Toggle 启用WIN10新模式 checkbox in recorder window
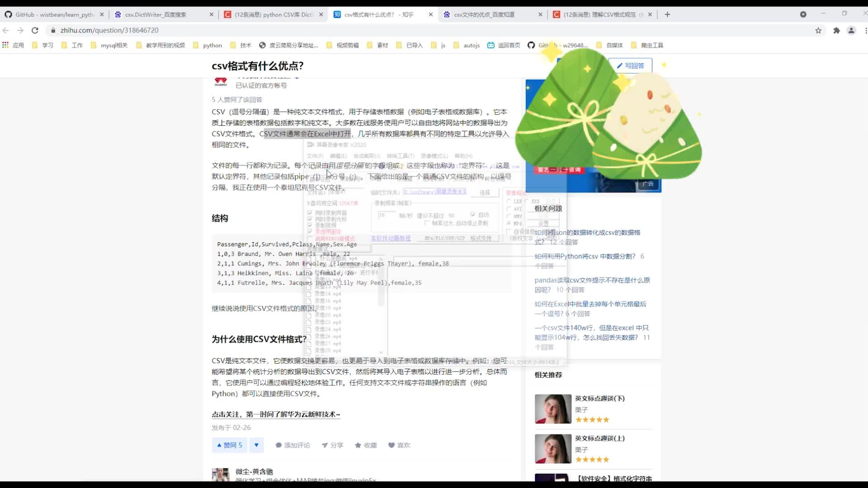The image size is (868, 488). (310, 239)
